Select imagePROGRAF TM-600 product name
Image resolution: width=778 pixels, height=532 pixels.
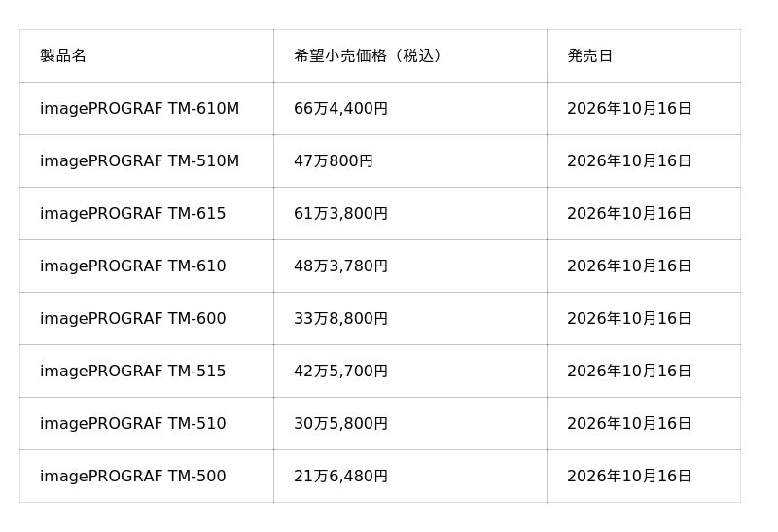(x=133, y=319)
